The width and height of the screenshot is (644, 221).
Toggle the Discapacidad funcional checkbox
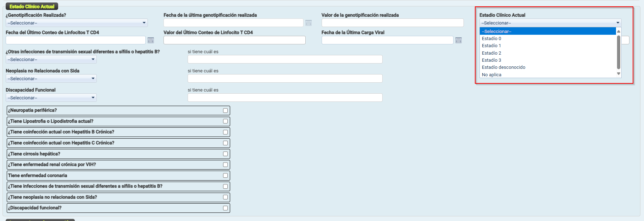coord(225,208)
